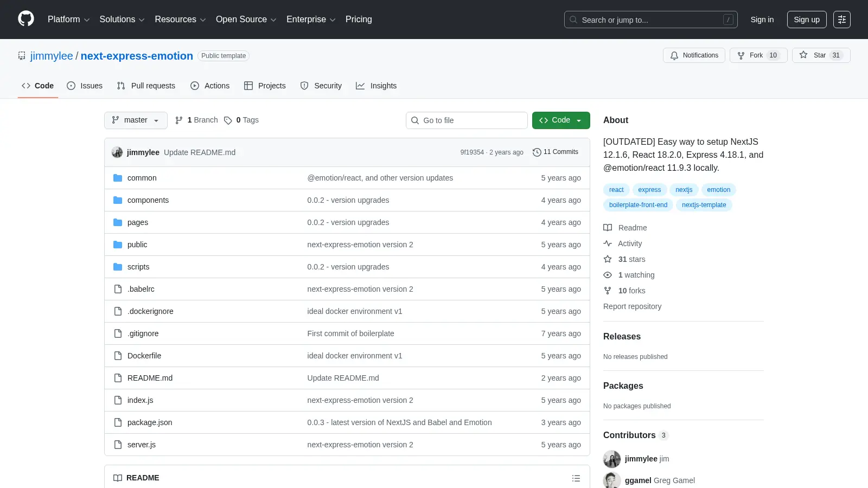Image resolution: width=868 pixels, height=488 pixels.
Task: Switch to the Projects tab
Action: (x=265, y=86)
